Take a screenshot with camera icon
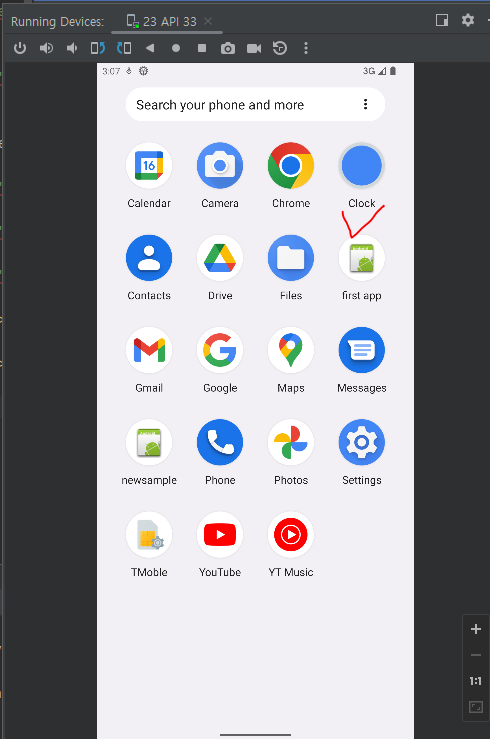 tap(228, 48)
